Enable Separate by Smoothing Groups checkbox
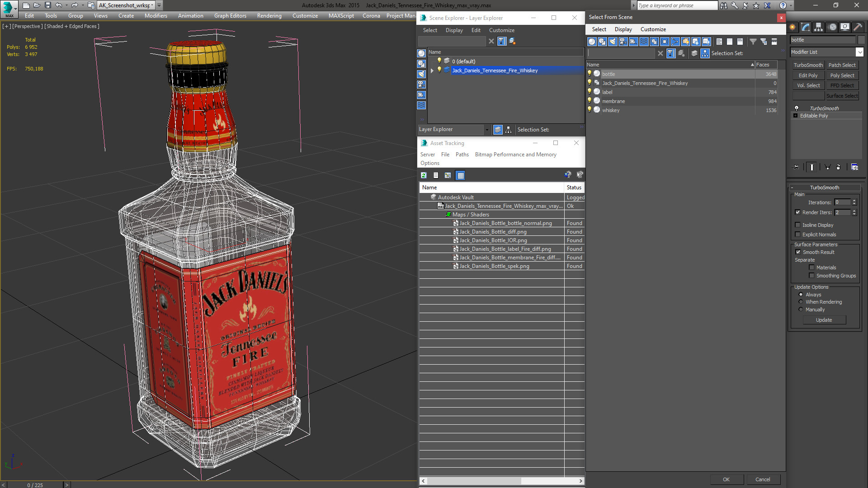The image size is (868, 488). 811,276
